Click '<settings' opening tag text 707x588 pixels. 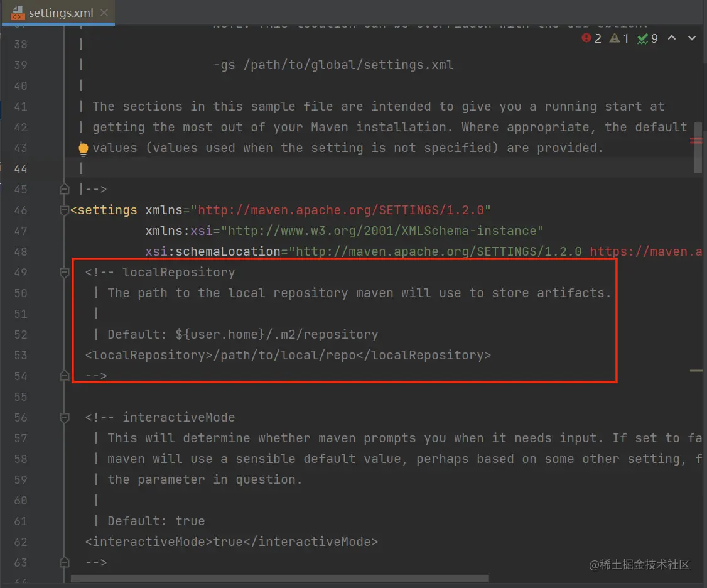(x=104, y=210)
